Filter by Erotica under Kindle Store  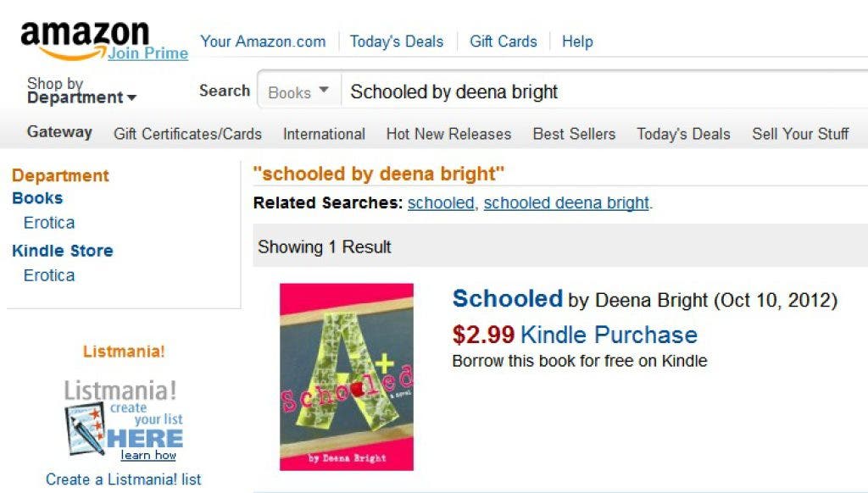[x=49, y=275]
